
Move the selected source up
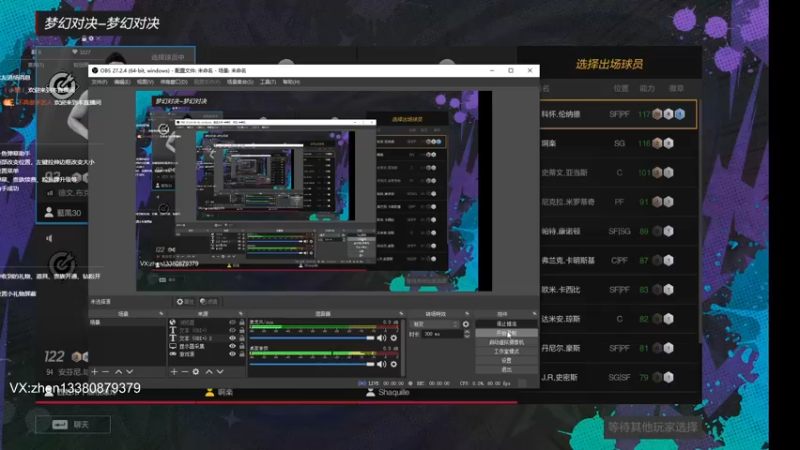click(209, 372)
